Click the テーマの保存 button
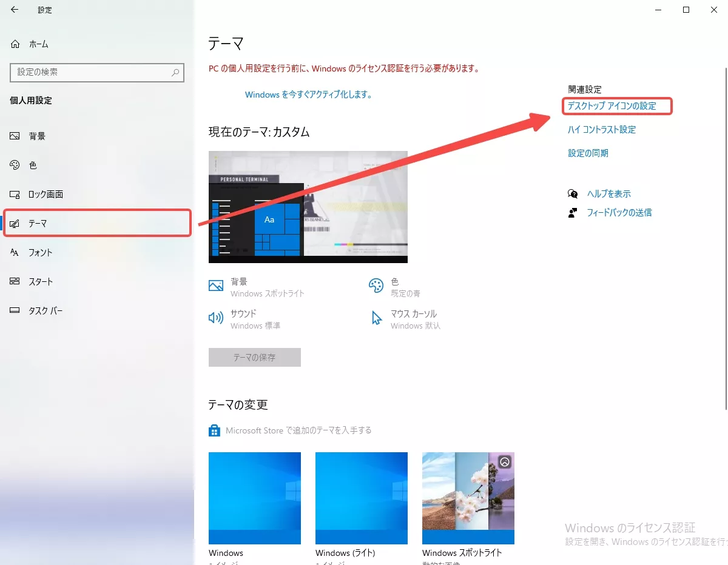The image size is (728, 565). 255,358
